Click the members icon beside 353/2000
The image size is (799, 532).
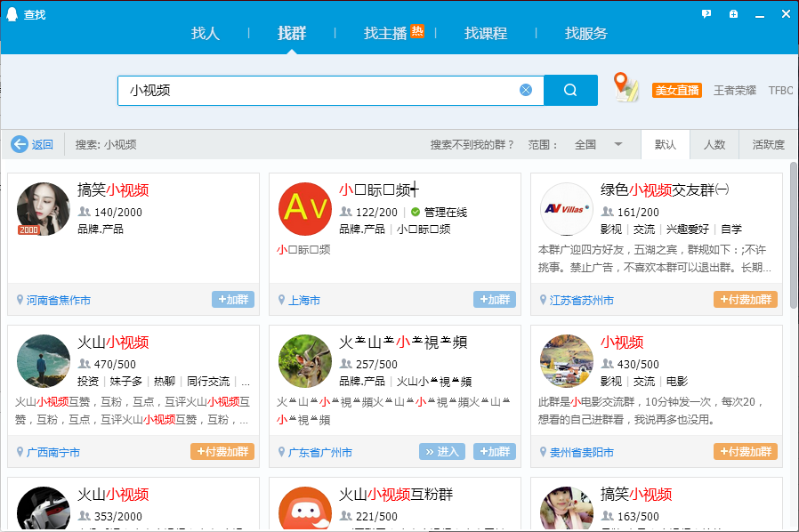tap(84, 516)
